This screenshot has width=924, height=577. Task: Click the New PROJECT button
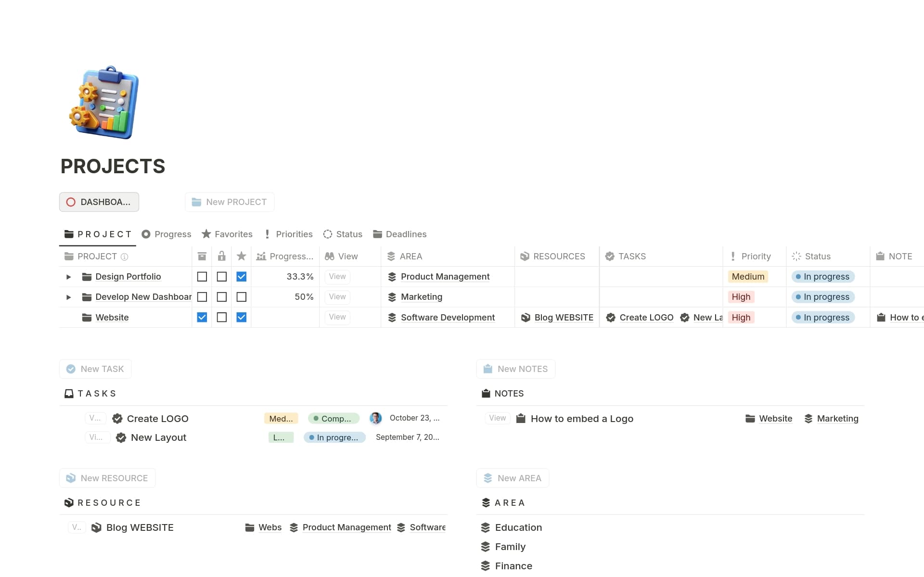230,202
